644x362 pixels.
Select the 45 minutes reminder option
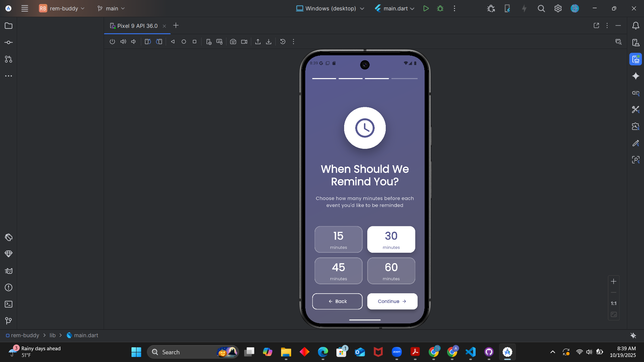point(338,270)
